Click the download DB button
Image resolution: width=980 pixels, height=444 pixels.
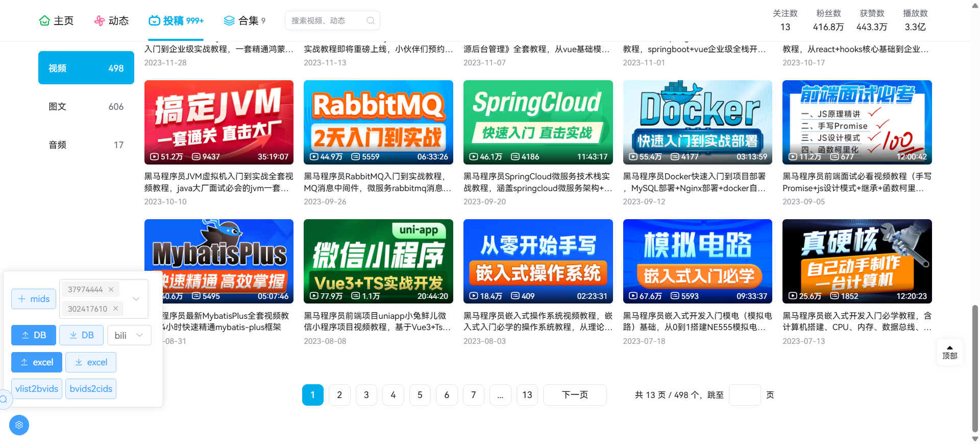tap(82, 335)
